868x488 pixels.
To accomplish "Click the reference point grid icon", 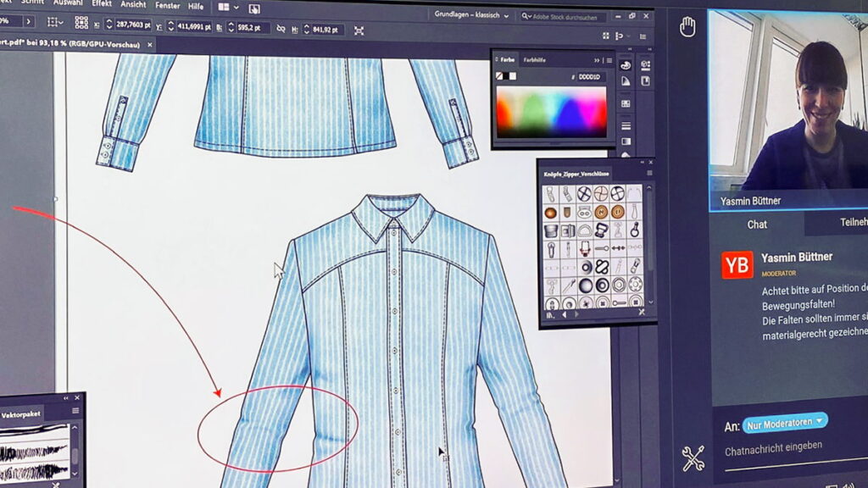I will (81, 22).
